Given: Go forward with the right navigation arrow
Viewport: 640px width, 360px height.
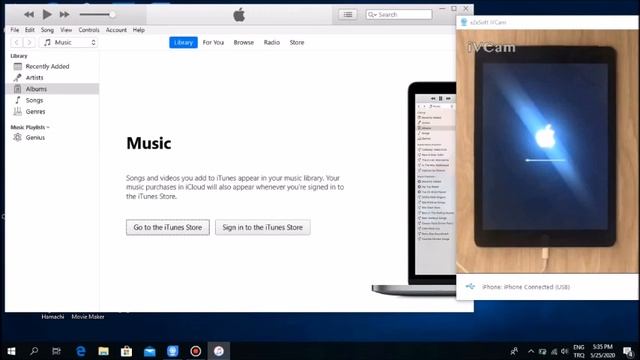Looking at the screenshot, I should pos(29,42).
